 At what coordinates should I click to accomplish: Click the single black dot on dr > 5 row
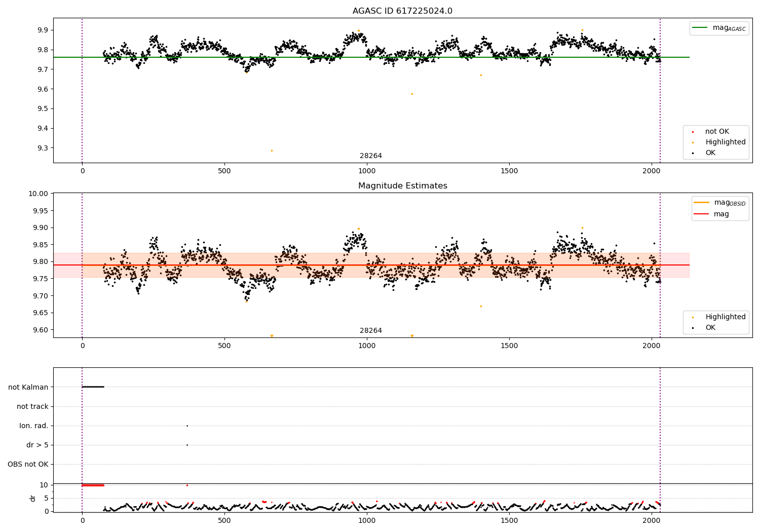coord(187,445)
